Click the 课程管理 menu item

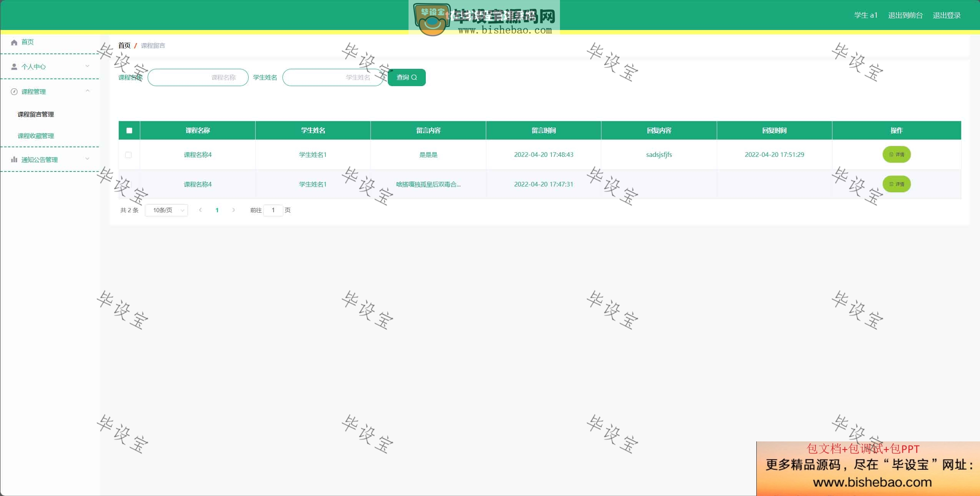(x=50, y=92)
